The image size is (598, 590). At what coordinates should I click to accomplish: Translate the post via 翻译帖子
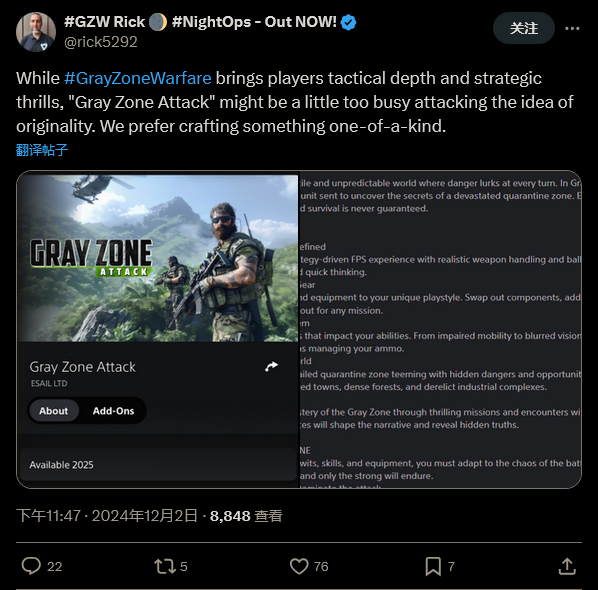click(42, 150)
